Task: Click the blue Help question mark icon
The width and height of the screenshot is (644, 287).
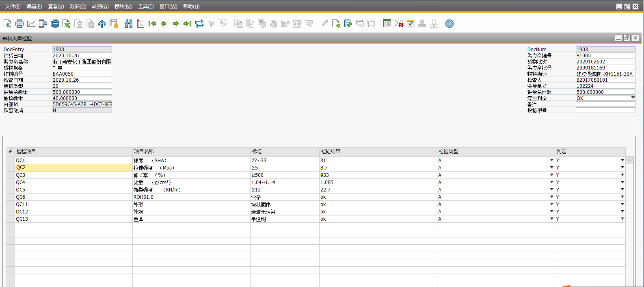Action: point(450,24)
